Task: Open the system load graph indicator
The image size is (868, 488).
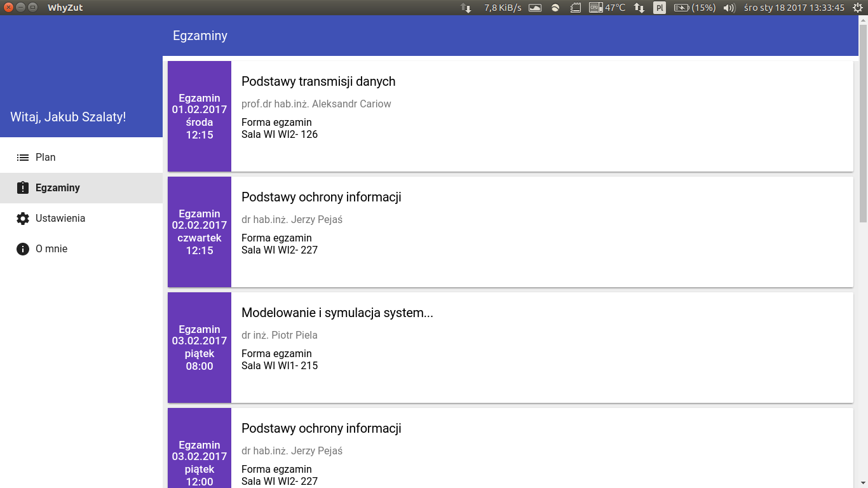Action: coord(535,8)
